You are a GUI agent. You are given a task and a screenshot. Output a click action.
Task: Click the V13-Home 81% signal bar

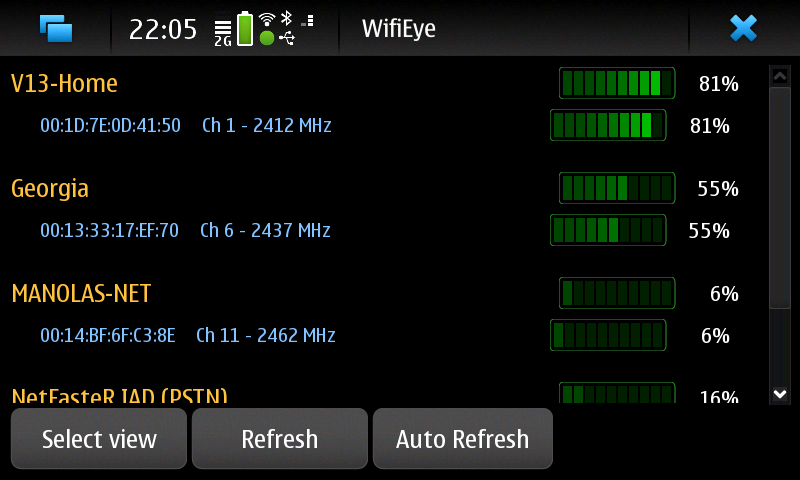click(x=617, y=83)
